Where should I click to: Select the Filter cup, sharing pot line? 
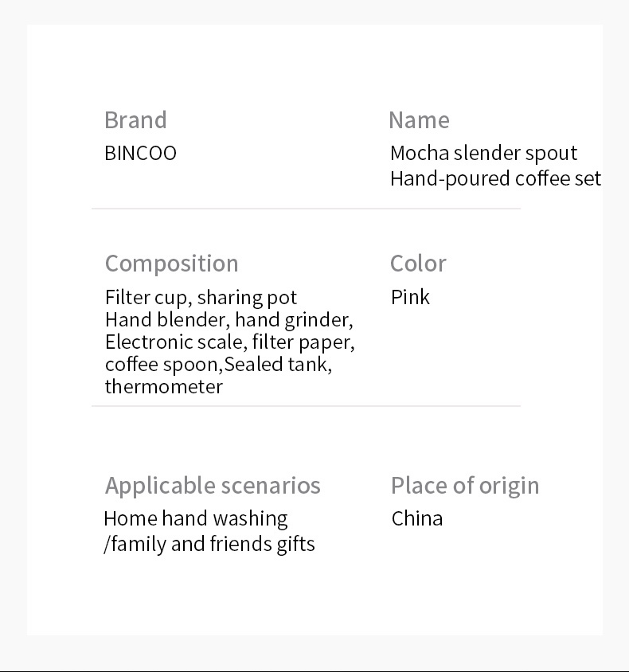point(201,298)
